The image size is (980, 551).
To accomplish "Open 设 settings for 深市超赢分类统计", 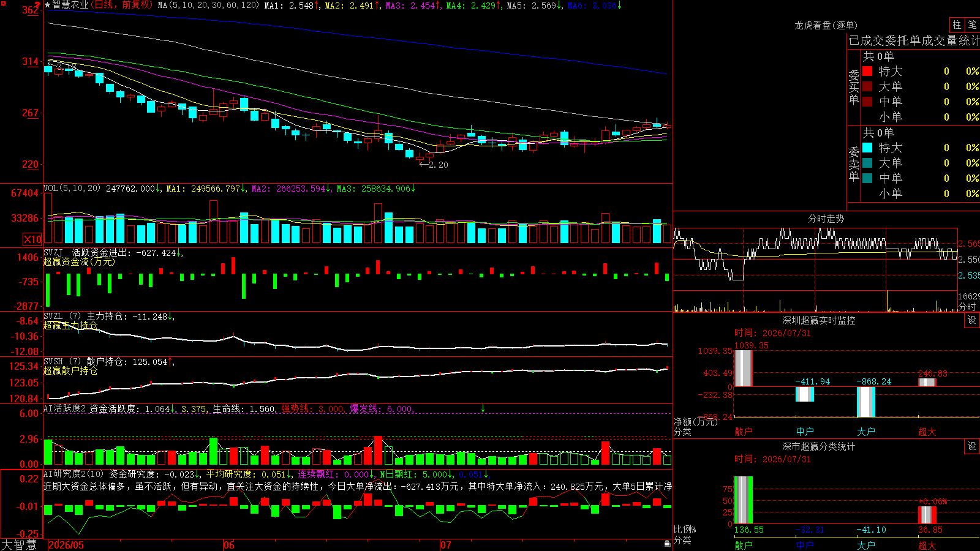I will (x=972, y=446).
